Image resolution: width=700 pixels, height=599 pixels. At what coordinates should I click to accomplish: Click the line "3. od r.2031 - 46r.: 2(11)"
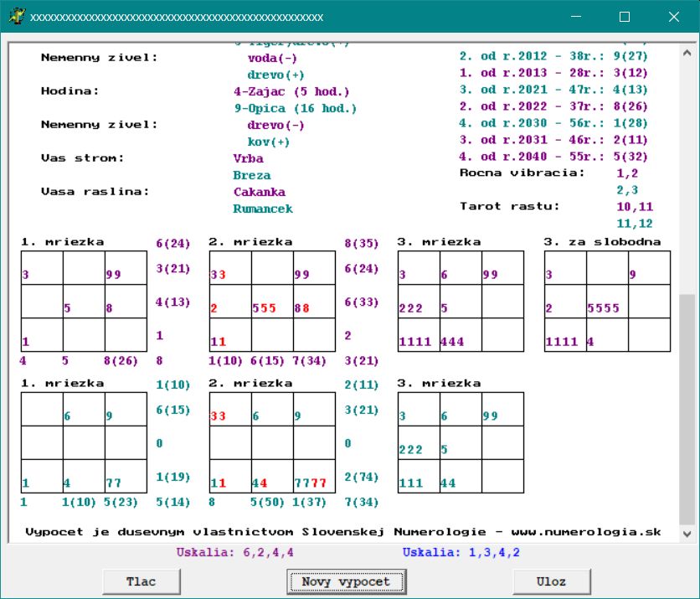553,140
